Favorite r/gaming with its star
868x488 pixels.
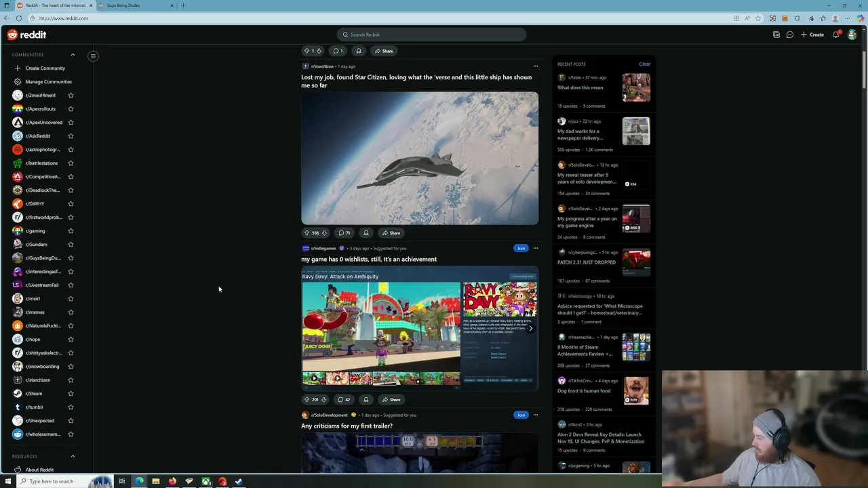[x=71, y=230]
